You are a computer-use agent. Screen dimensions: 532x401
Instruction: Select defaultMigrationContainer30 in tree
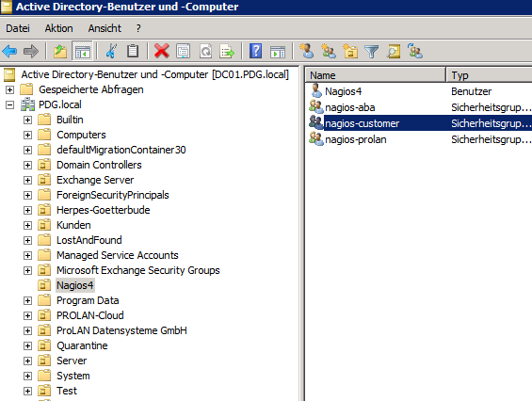121,150
